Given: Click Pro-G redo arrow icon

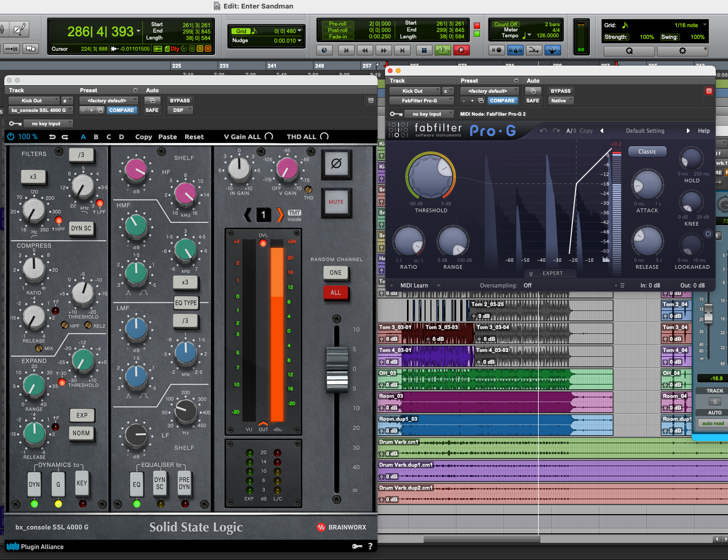Looking at the screenshot, I should coord(556,131).
